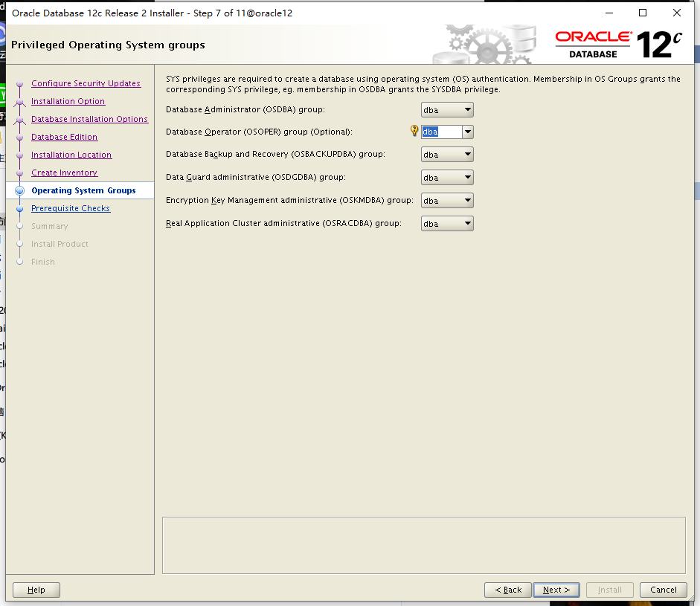Go to Database Edition step

click(64, 137)
